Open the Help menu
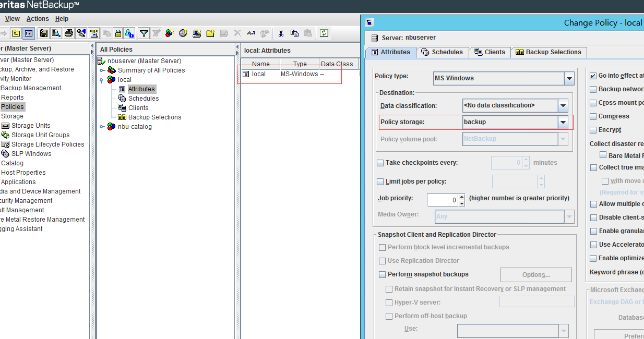Screen dimensions: 644x339 [62, 19]
